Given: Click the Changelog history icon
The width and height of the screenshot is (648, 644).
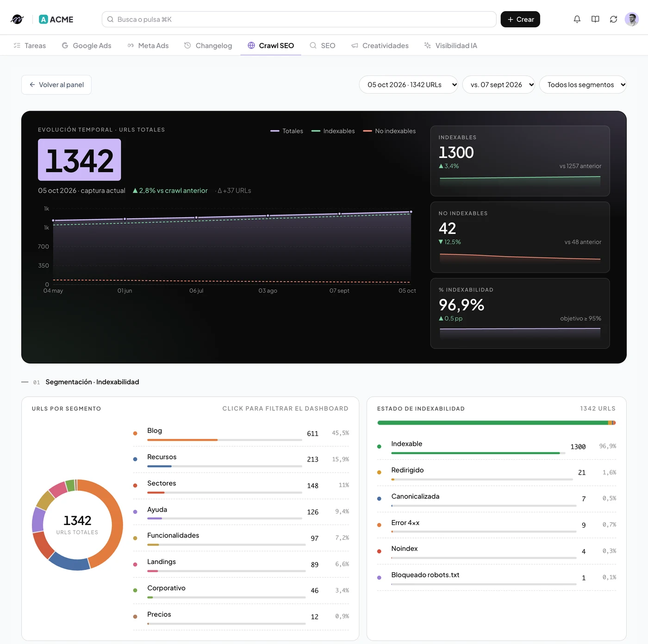Looking at the screenshot, I should point(187,45).
